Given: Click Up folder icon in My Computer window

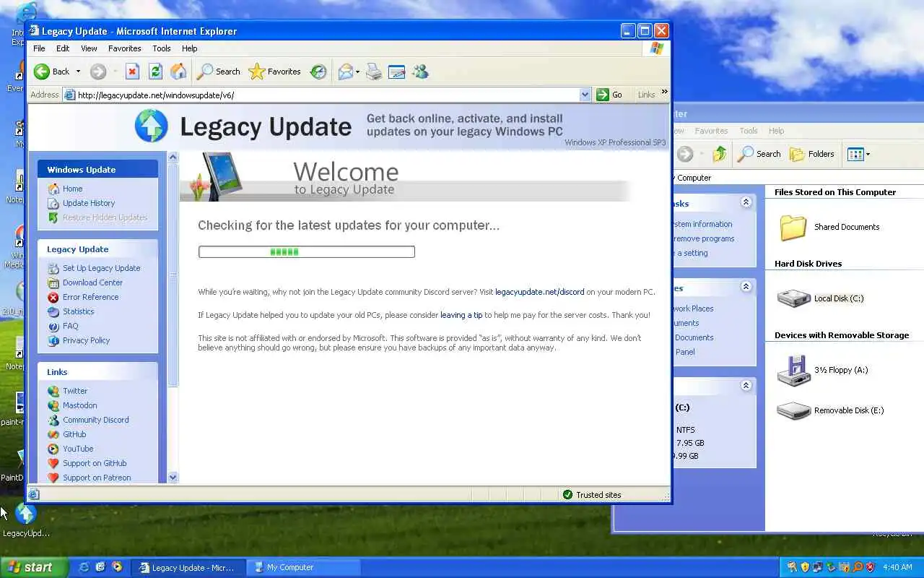Looking at the screenshot, I should pos(719,154).
